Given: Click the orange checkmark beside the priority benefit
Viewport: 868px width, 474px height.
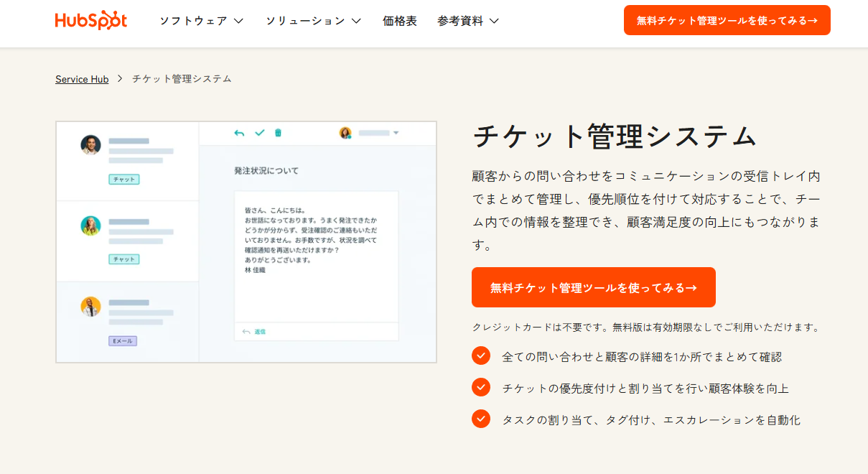Looking at the screenshot, I should pyautogui.click(x=481, y=387).
